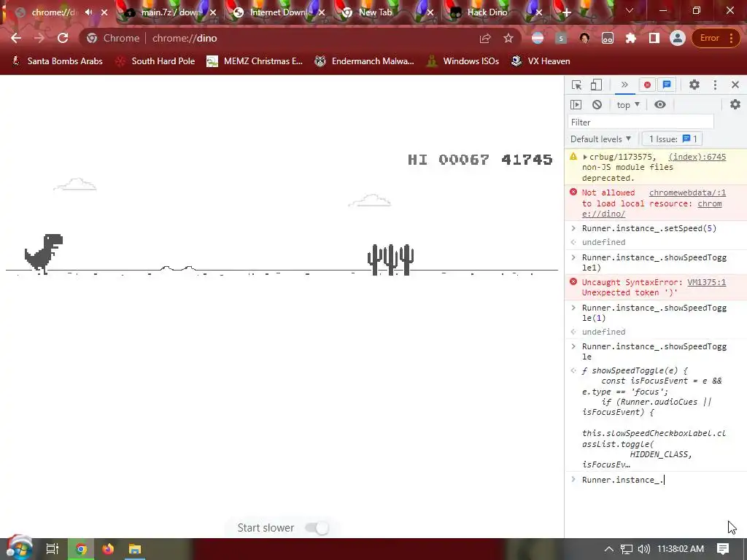The height and width of the screenshot is (560, 747).
Task: Open Task View on the taskbar
Action: click(x=53, y=549)
